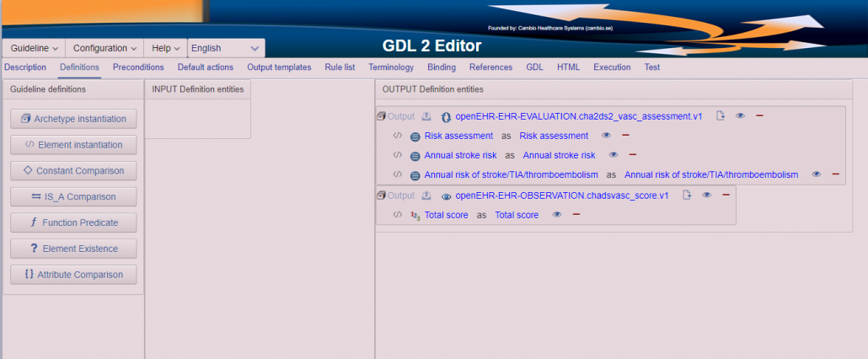Switch to the Preconditions tab

point(138,67)
